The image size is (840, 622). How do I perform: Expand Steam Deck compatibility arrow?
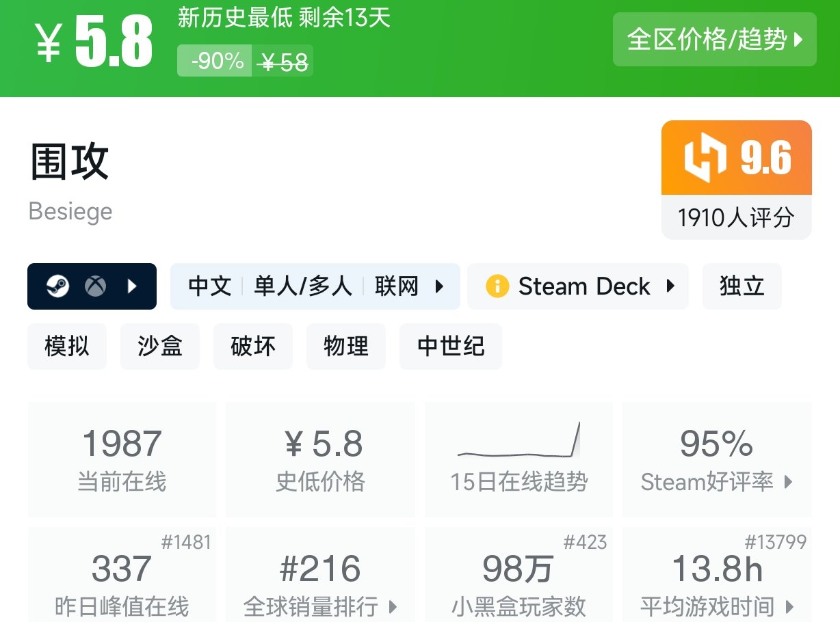tap(670, 286)
